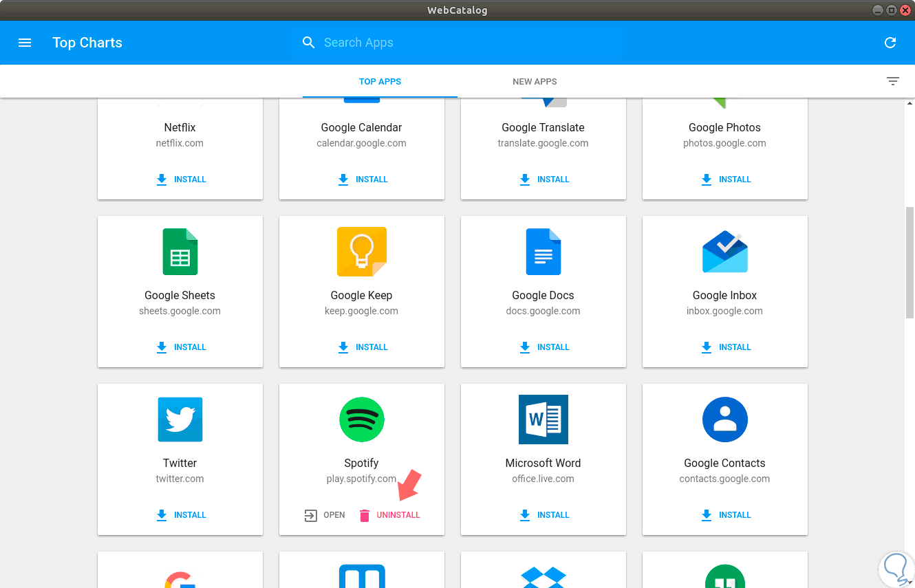The image size is (915, 588).
Task: Click the Google Photos card title
Action: pos(725,127)
